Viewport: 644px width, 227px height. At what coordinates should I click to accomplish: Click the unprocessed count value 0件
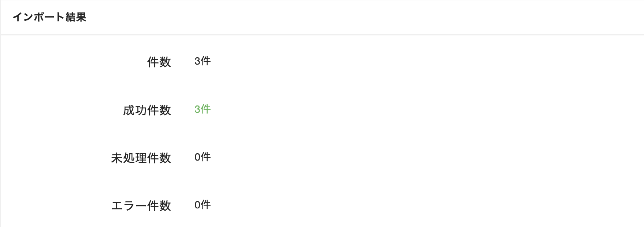point(202,157)
